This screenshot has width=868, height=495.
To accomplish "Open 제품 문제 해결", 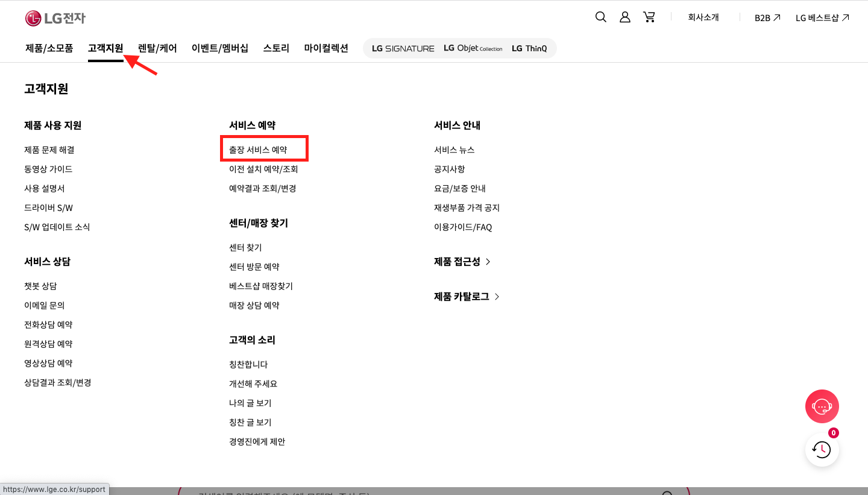I will [49, 150].
